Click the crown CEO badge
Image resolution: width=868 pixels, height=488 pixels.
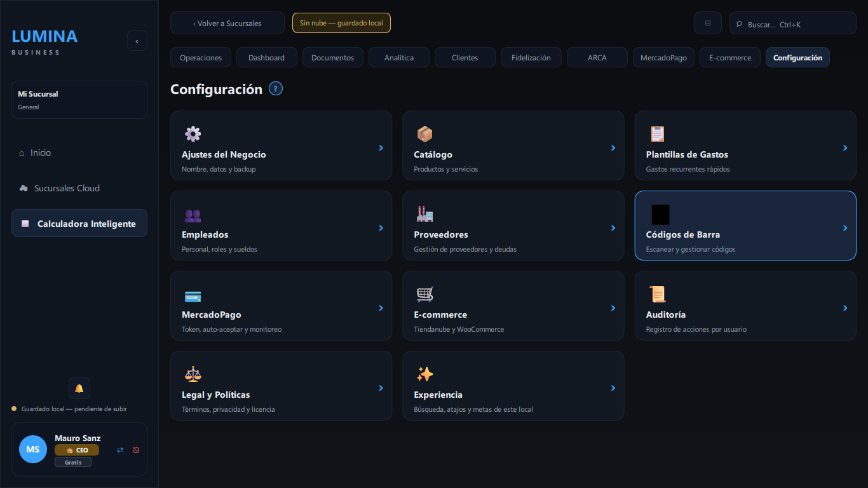point(77,450)
